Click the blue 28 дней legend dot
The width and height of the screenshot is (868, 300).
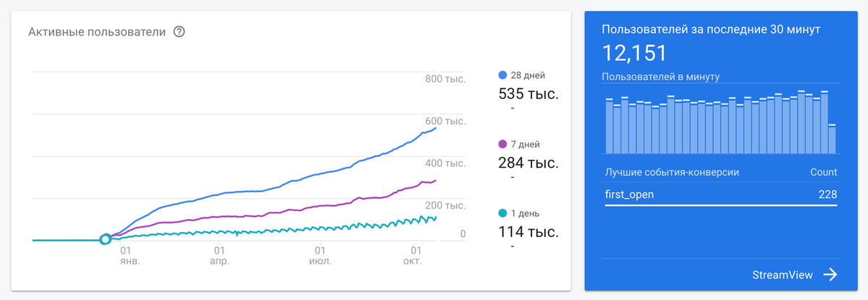(x=502, y=75)
